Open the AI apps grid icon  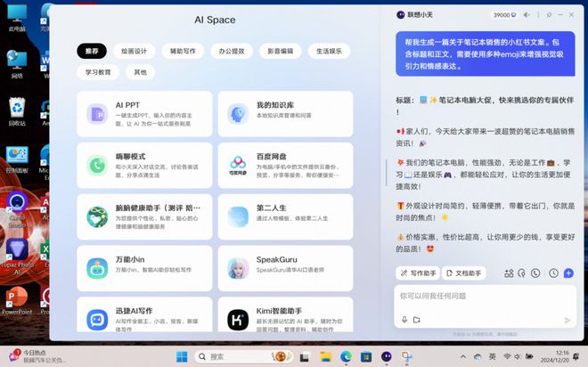(509, 273)
